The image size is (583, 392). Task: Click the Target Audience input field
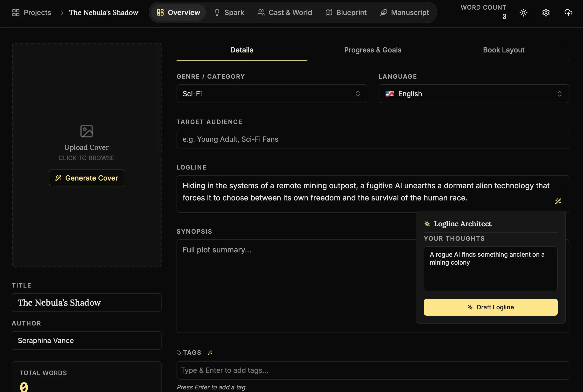(373, 139)
